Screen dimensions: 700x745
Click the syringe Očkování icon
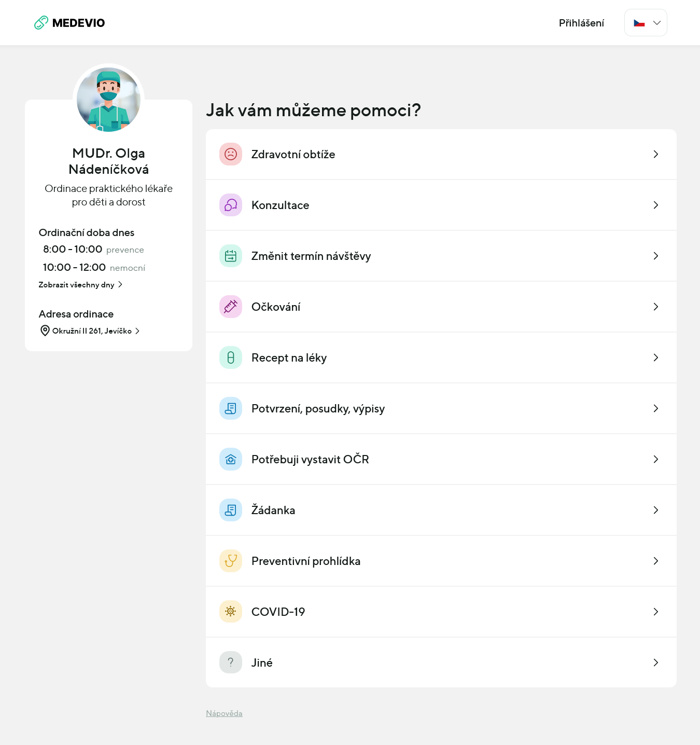(x=231, y=307)
